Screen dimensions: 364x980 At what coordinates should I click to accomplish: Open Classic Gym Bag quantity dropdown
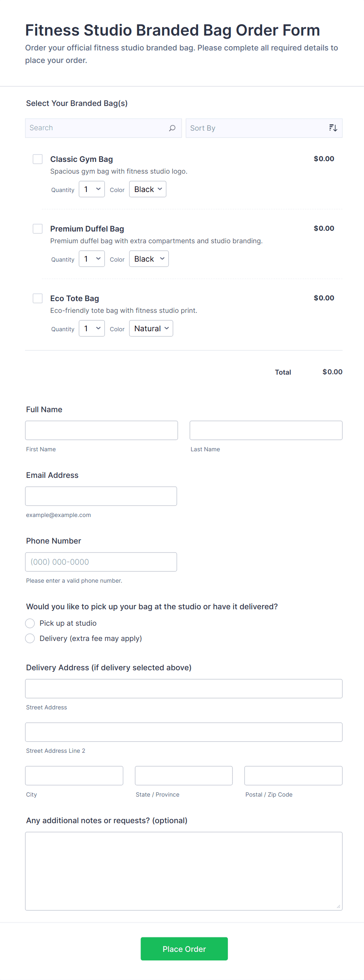(92, 189)
